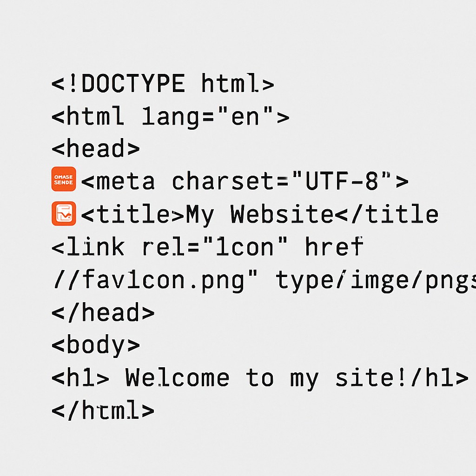Click the orange OMASE SENDE icon
This screenshot has height=476, width=476.
coord(63,179)
